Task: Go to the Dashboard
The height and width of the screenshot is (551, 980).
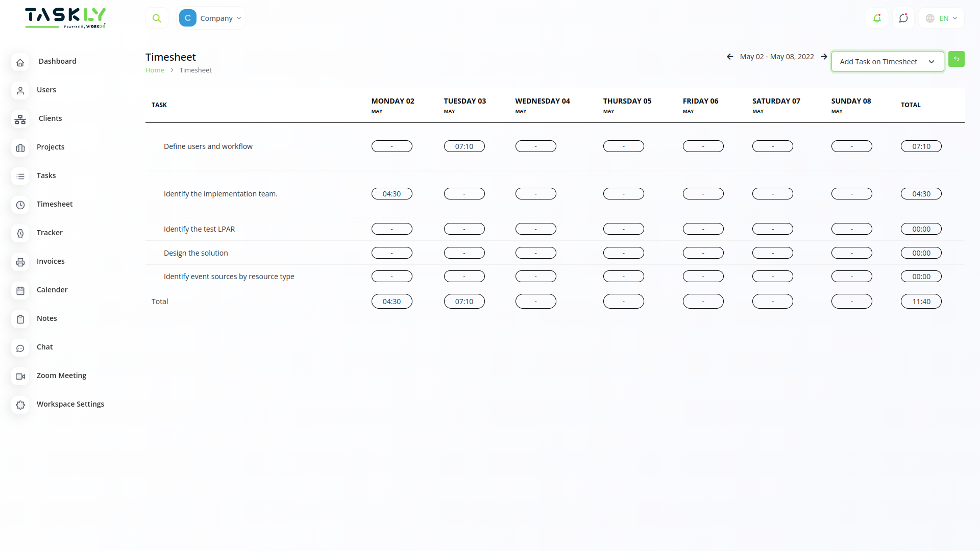Action: pos(57,61)
